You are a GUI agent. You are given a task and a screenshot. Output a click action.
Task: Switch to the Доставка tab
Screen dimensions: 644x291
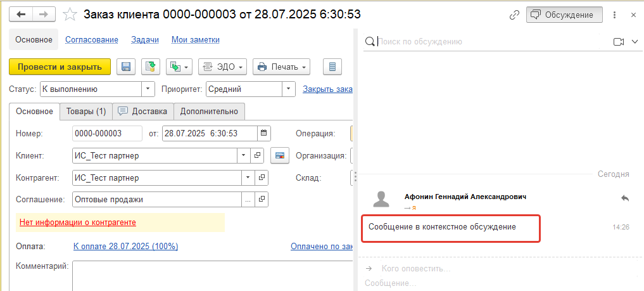point(143,112)
